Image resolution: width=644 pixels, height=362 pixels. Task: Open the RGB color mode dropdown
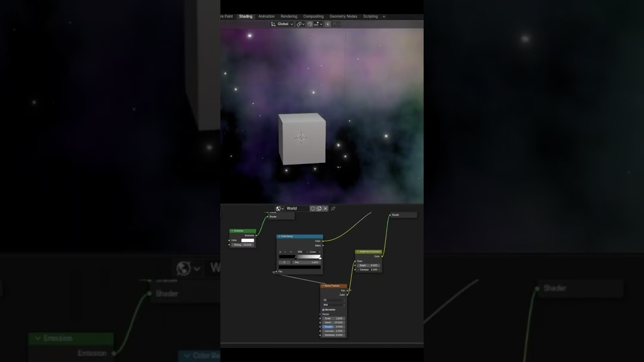point(302,252)
